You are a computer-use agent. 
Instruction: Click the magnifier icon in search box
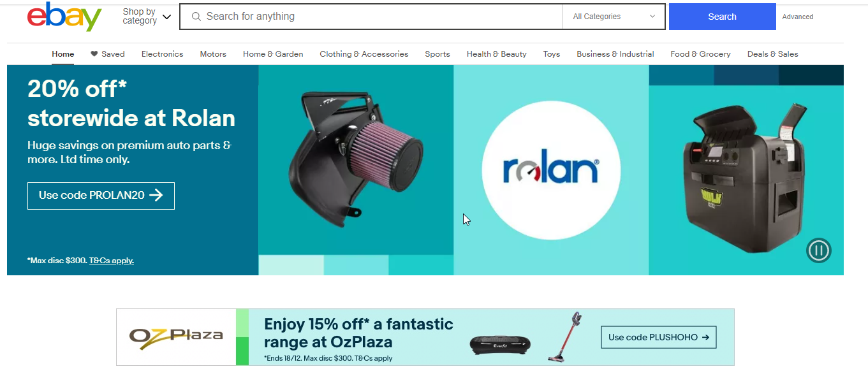click(196, 17)
